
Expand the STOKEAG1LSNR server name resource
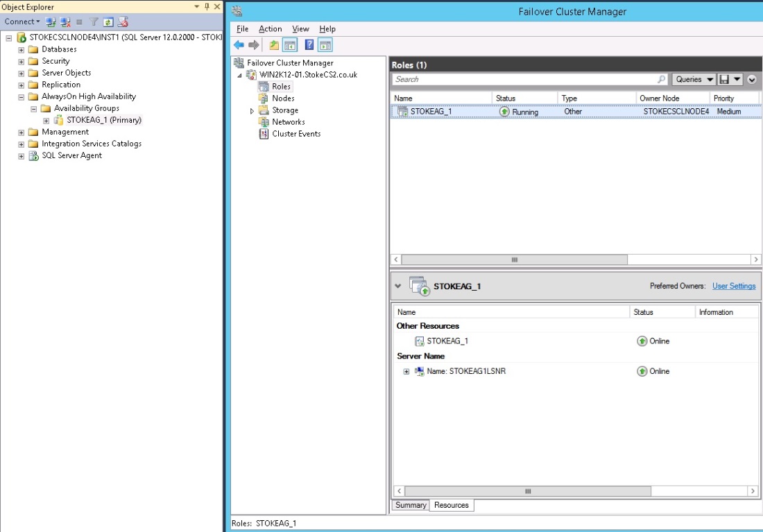pos(406,371)
